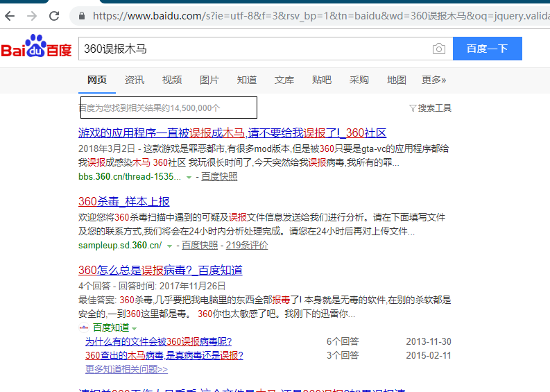Click the browser back arrow
The width and height of the screenshot is (550, 392).
[x=10, y=16]
